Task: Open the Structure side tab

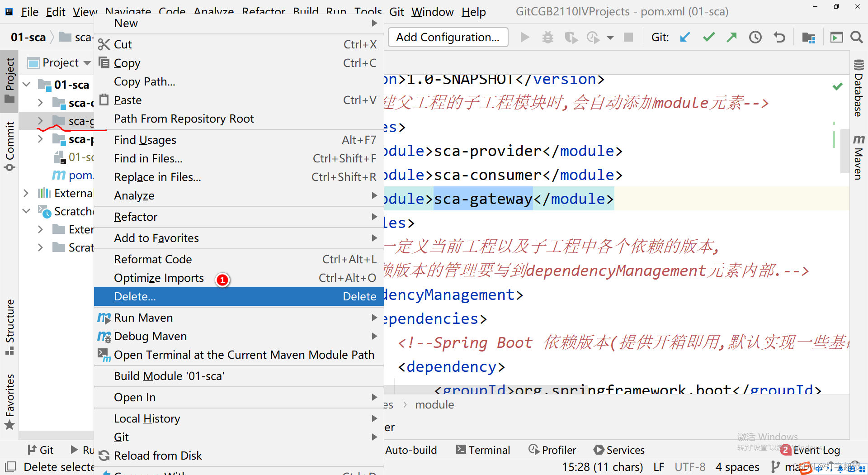Action: pos(9,327)
